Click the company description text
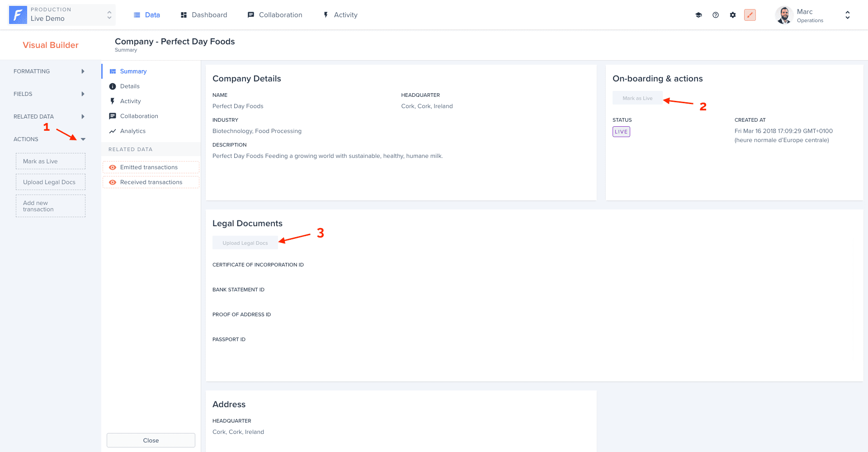The width and height of the screenshot is (868, 452). point(328,156)
